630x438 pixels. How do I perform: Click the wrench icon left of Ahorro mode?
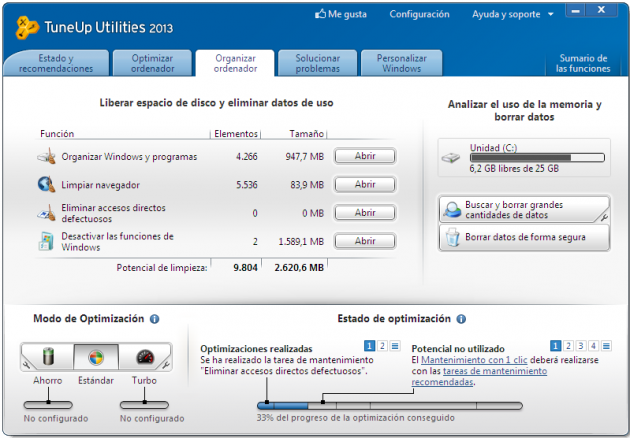point(26,365)
